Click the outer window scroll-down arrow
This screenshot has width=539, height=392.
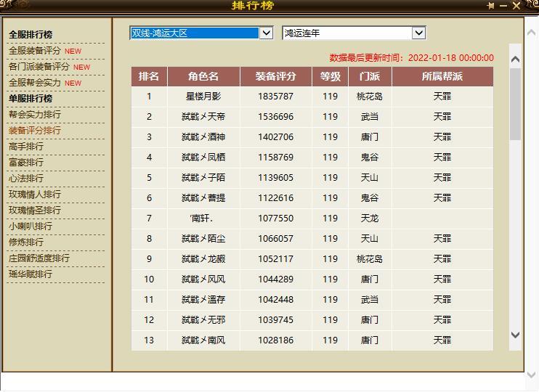532,375
